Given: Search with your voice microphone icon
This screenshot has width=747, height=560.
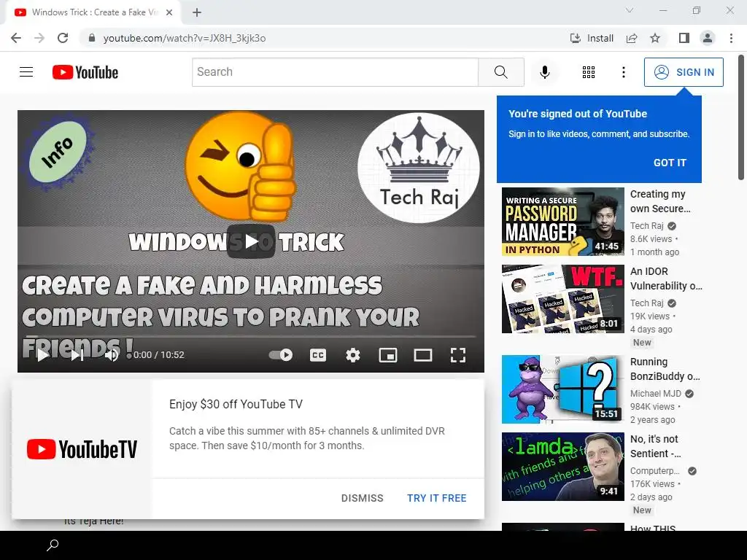Looking at the screenshot, I should pos(544,72).
